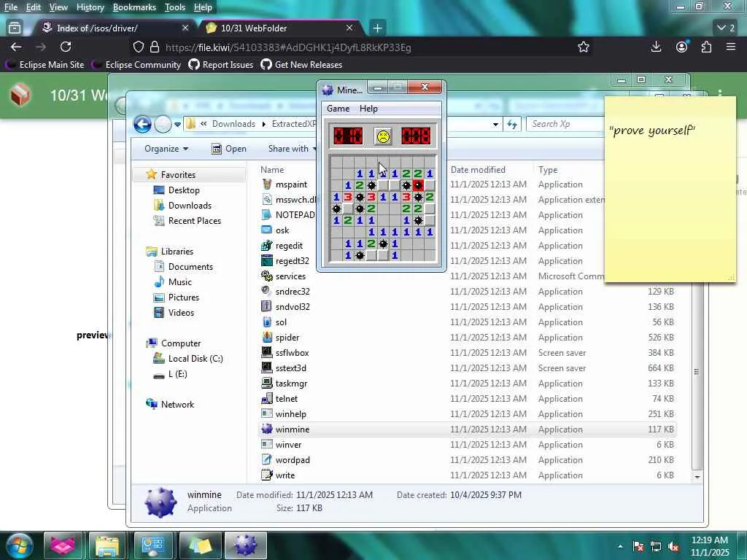747x560 pixels.
Task: Open Pictures library
Action: pos(183,297)
